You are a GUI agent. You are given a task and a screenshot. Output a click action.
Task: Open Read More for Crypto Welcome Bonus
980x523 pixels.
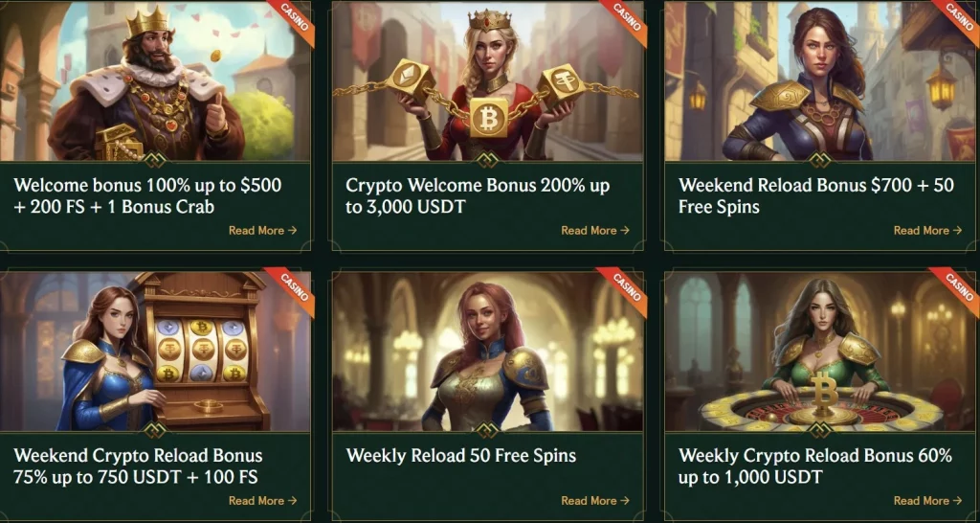[595, 230]
